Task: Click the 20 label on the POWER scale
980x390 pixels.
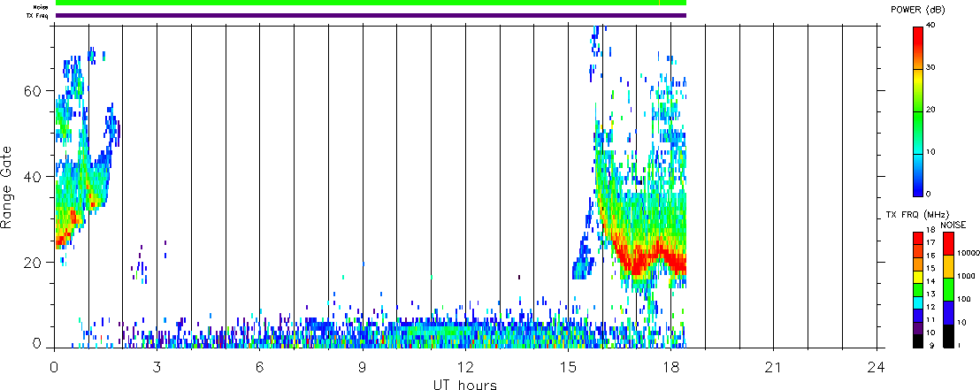Action: 931,110
